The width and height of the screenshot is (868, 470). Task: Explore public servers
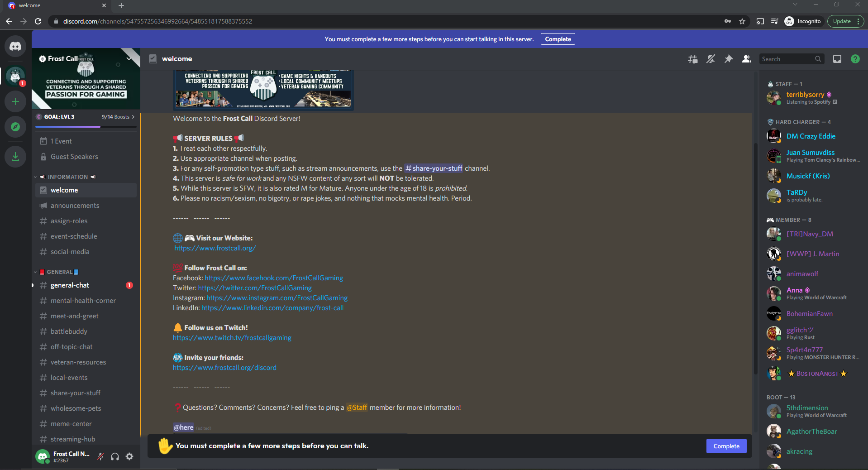15,127
